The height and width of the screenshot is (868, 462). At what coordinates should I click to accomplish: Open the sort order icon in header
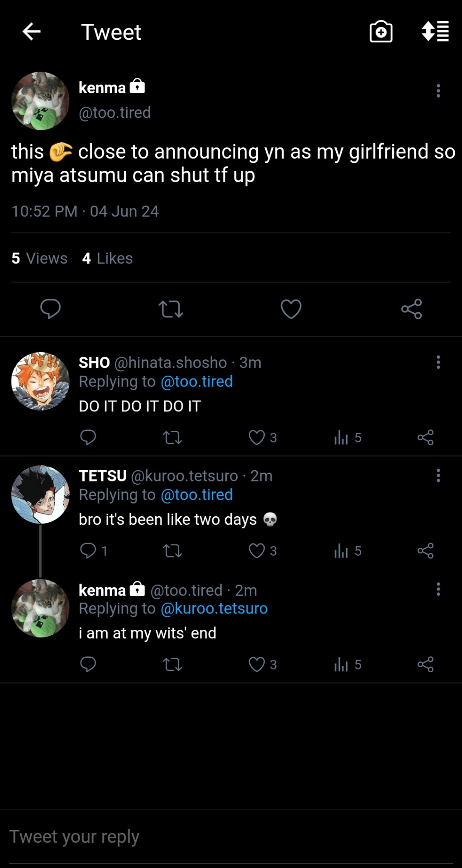[x=435, y=32]
